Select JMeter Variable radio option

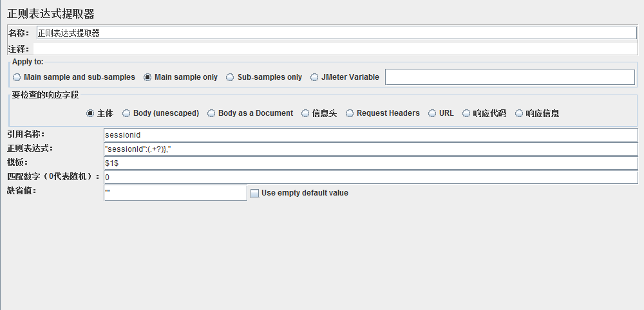[314, 77]
